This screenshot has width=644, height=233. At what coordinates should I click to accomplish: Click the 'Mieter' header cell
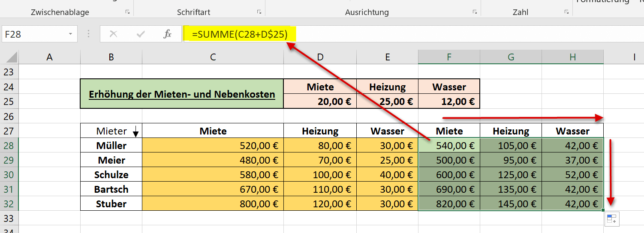click(111, 131)
